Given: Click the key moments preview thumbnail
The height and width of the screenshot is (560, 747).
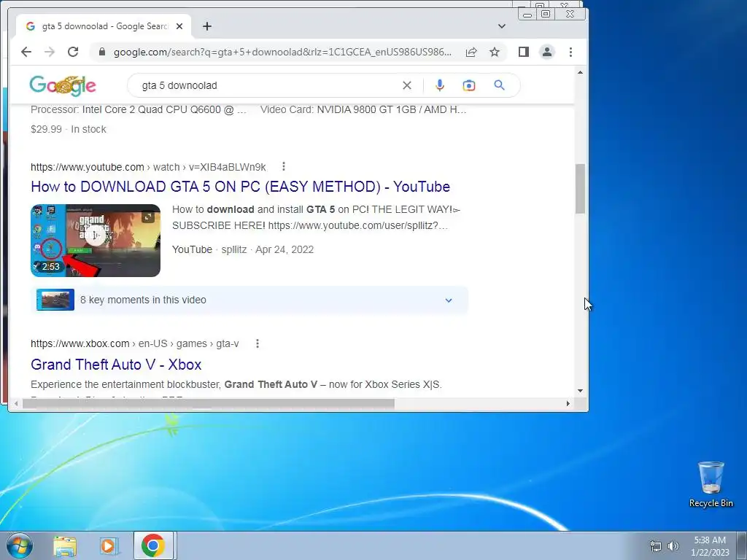Looking at the screenshot, I should [x=55, y=300].
